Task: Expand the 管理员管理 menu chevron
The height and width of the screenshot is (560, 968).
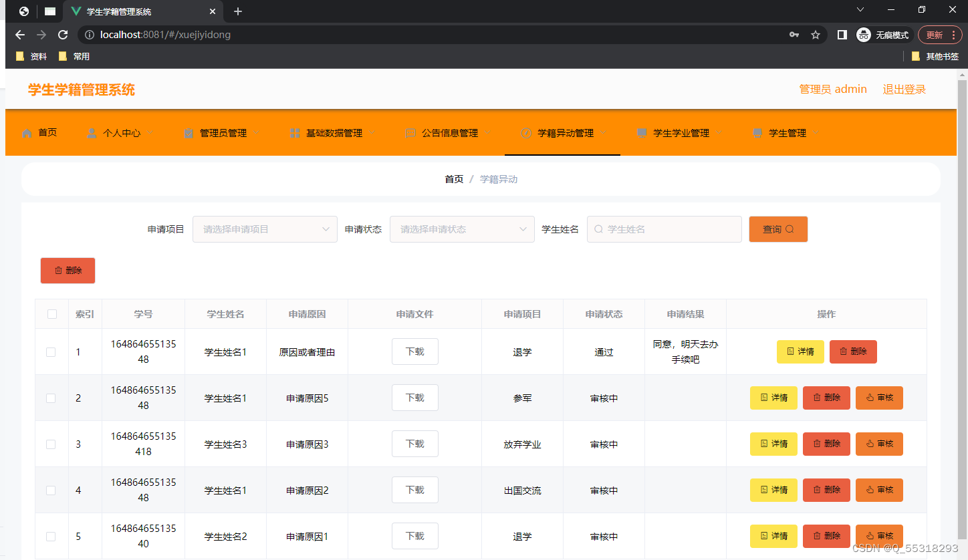Action: click(257, 133)
